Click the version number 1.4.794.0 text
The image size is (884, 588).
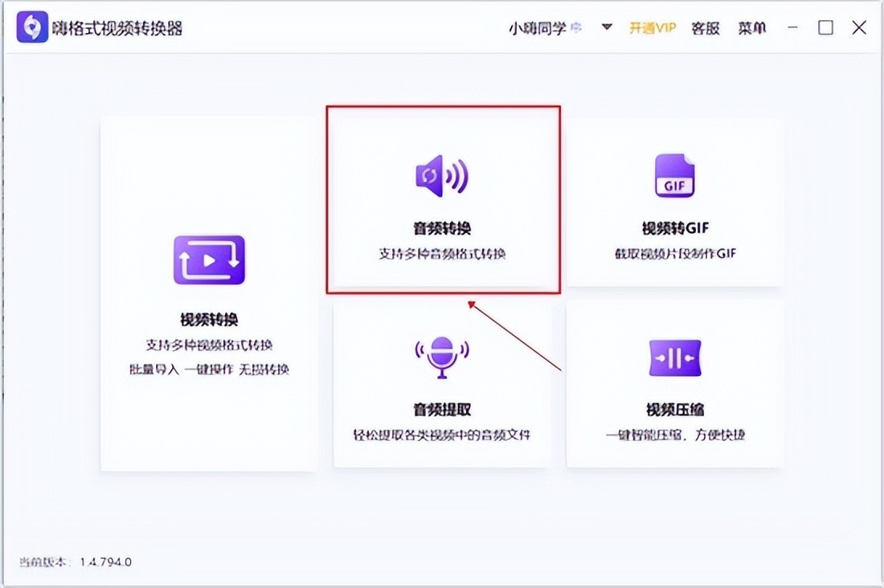105,561
